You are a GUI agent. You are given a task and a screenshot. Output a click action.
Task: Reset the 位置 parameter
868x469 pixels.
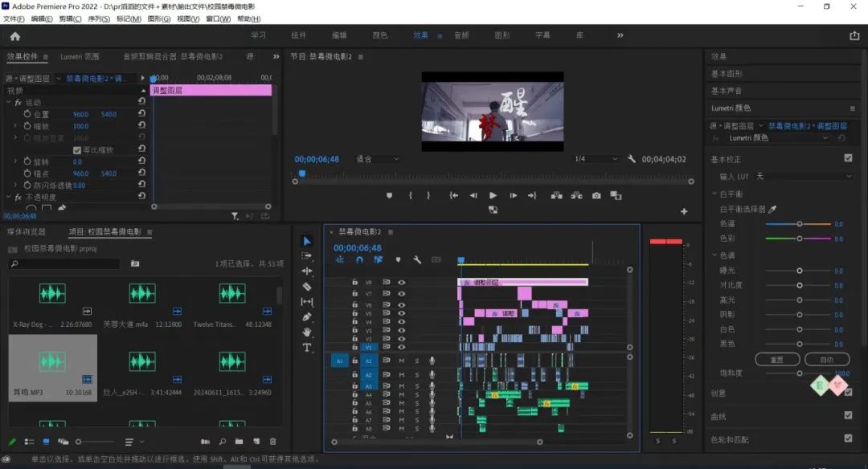click(x=141, y=113)
